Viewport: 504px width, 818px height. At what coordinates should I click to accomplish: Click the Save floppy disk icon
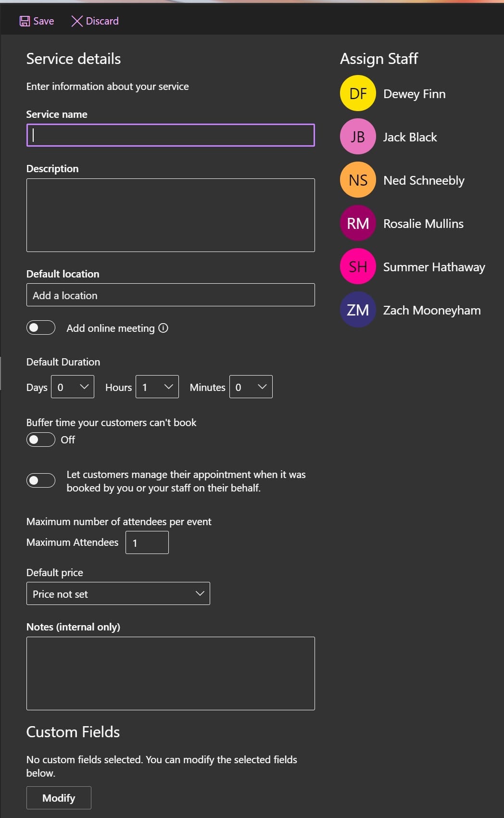pyautogui.click(x=25, y=21)
